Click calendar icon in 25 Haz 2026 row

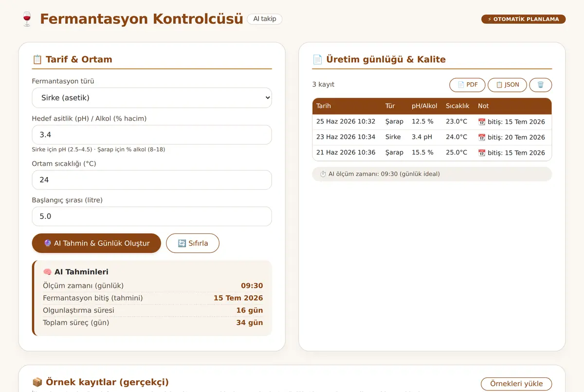click(482, 122)
